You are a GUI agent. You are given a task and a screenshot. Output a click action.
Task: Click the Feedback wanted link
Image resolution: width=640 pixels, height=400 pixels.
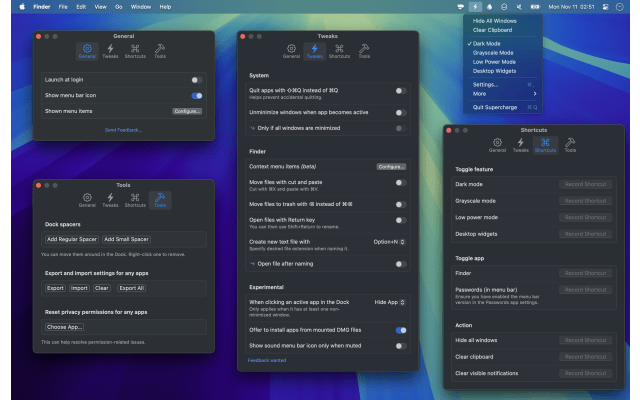267,360
